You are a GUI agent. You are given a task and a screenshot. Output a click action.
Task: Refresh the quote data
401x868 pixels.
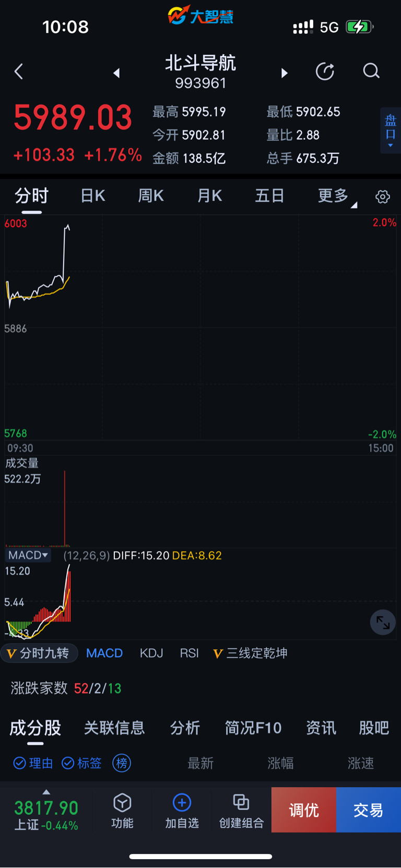point(325,71)
